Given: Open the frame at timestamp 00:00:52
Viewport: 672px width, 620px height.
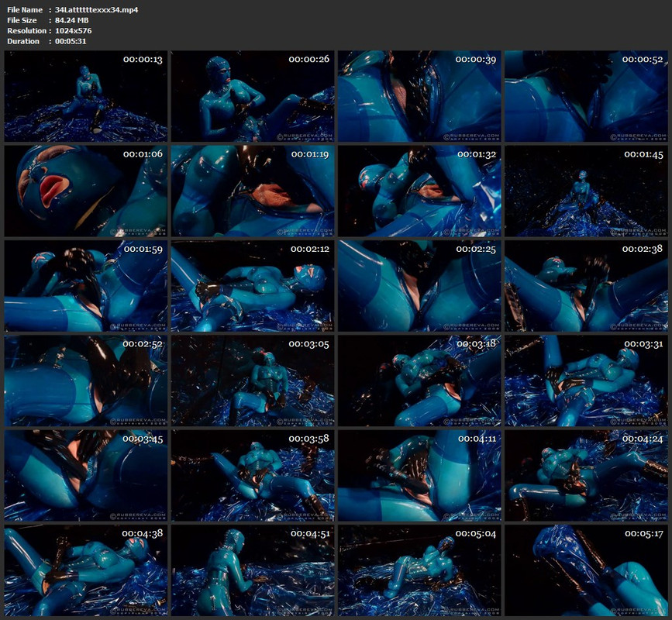Looking at the screenshot, I should point(586,96).
